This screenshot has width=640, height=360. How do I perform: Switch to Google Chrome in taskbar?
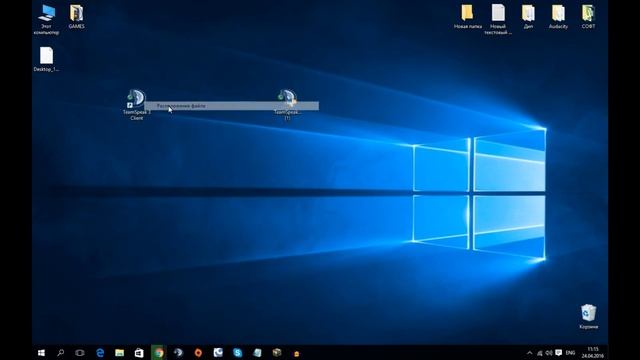[159, 353]
